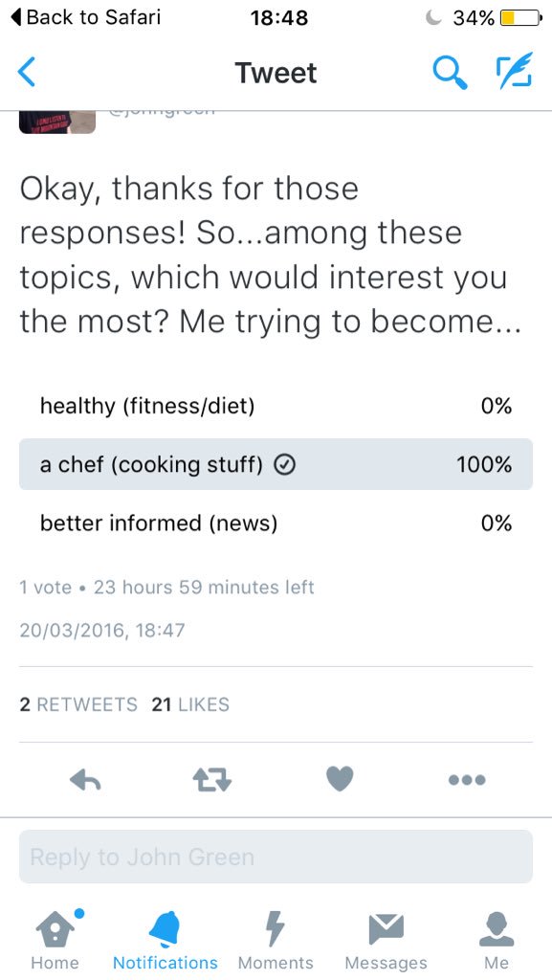Open search with the magnifying glass

pyautogui.click(x=451, y=73)
